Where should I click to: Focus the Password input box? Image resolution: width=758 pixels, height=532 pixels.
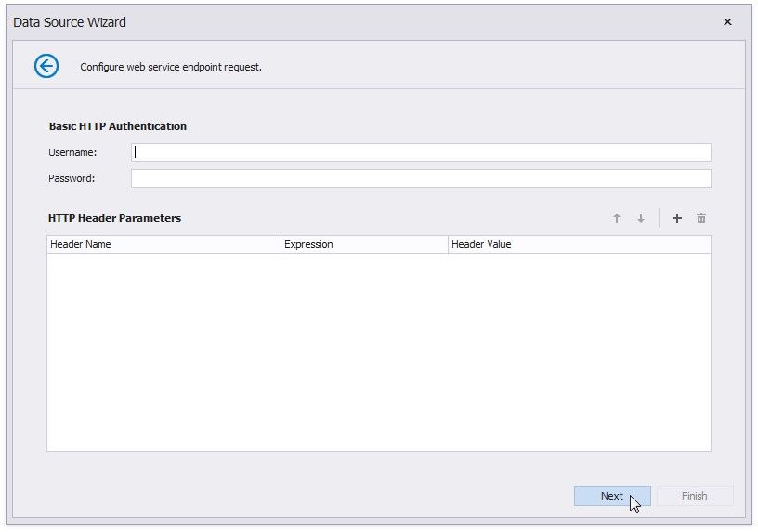pos(421,178)
